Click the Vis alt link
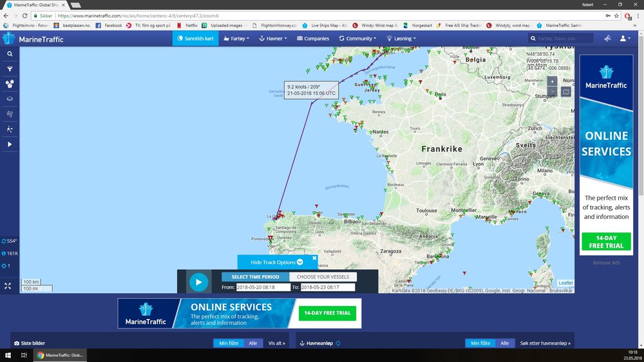Image resolution: width=644 pixels, height=362 pixels. click(x=276, y=343)
